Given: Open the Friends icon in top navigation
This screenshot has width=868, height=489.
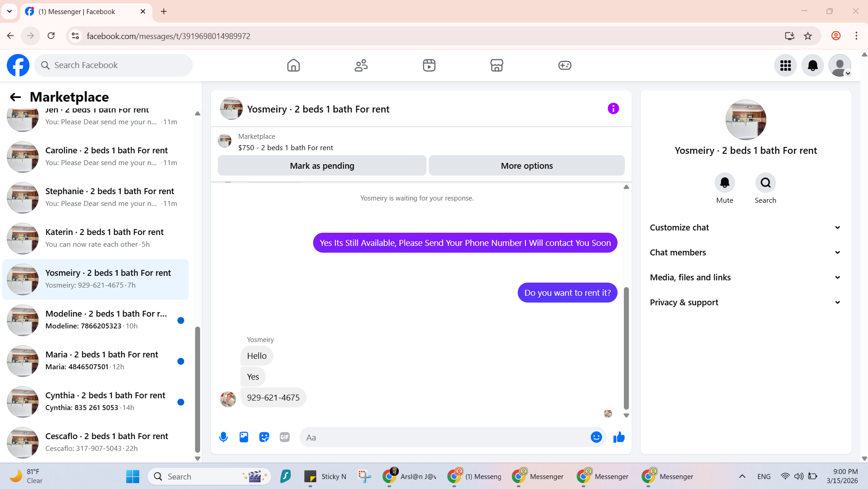Looking at the screenshot, I should pos(361,65).
